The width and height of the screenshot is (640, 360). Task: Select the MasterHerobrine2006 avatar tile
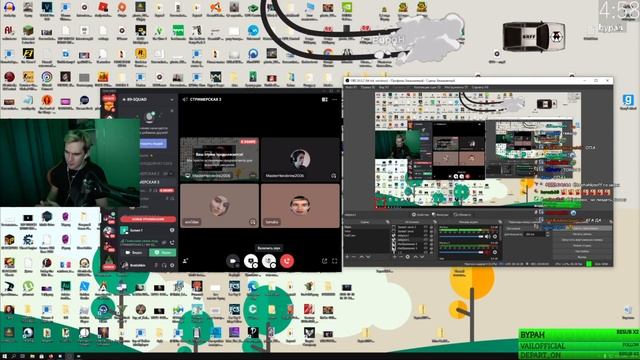(x=300, y=159)
